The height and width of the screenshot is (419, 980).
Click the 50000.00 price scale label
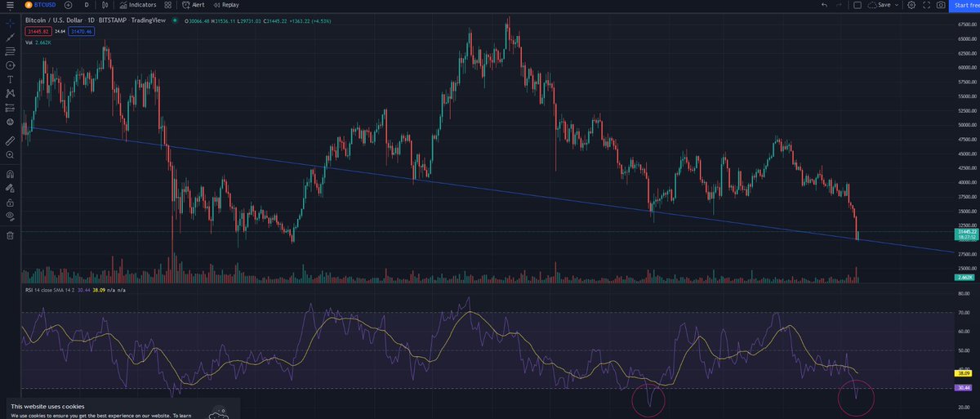(966, 125)
